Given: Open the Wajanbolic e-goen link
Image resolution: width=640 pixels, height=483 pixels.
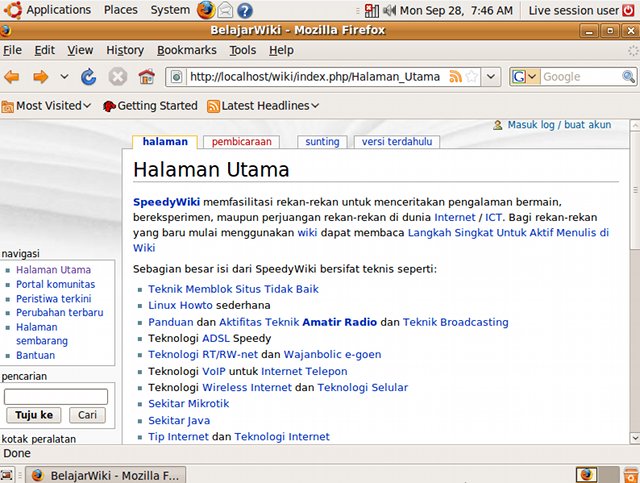Looking at the screenshot, I should [332, 354].
